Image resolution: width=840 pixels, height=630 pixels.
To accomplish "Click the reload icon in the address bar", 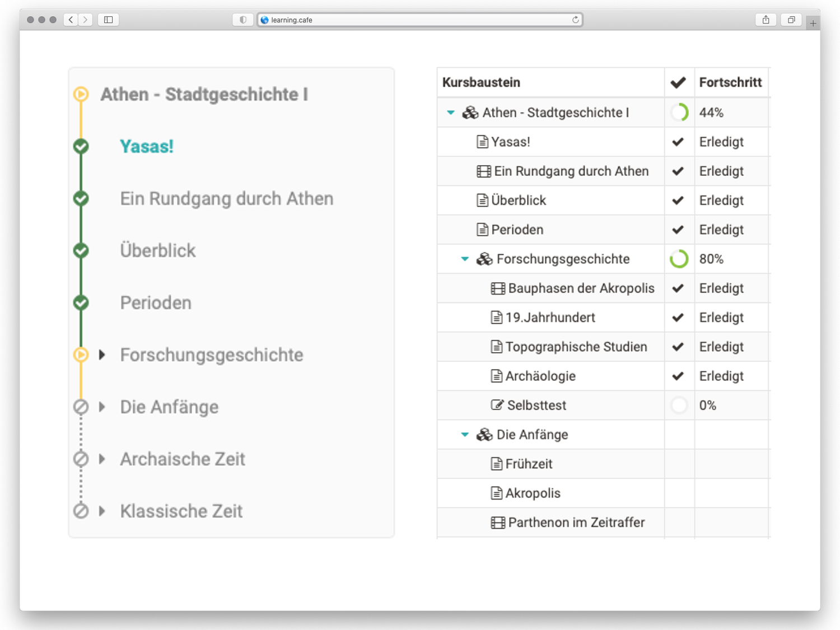I will click(575, 20).
